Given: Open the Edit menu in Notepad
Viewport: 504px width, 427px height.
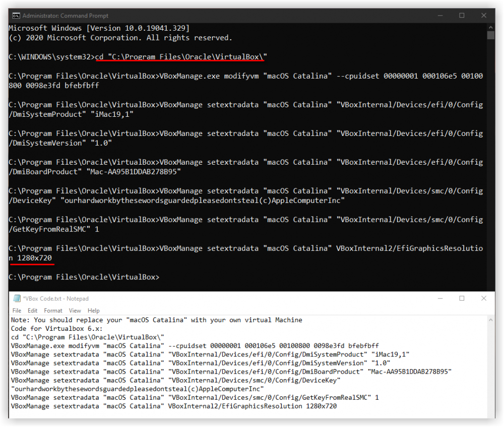Looking at the screenshot, I should 32,310.
